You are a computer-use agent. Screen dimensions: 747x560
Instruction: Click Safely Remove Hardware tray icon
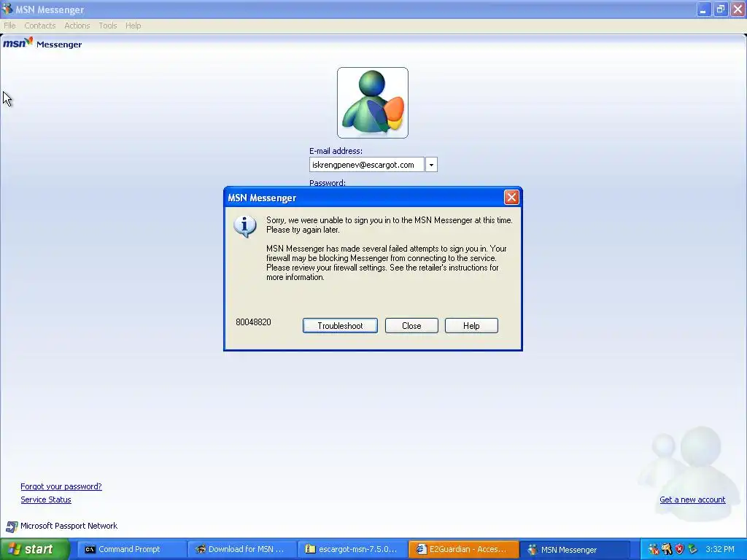point(693,550)
